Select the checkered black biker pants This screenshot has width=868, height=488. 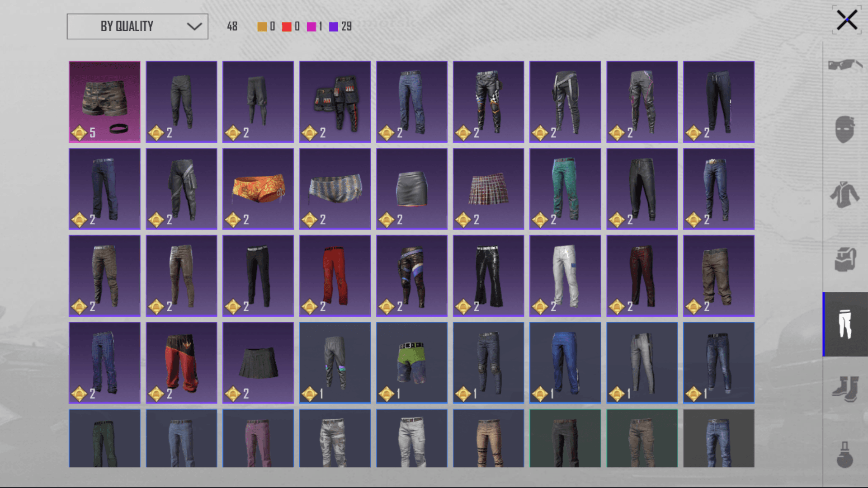pos(488,102)
